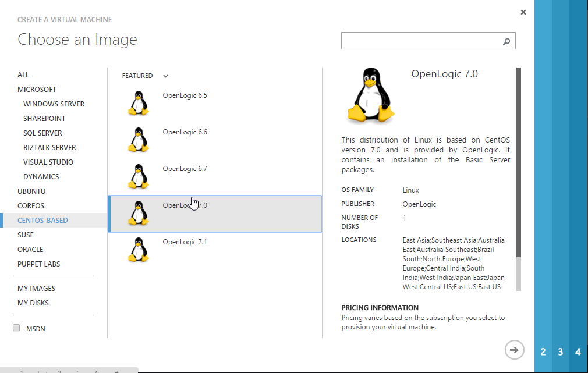Viewport: 588px width, 373px height.
Task: Select the OpenLogic 6.7 image label
Action: (x=185, y=169)
